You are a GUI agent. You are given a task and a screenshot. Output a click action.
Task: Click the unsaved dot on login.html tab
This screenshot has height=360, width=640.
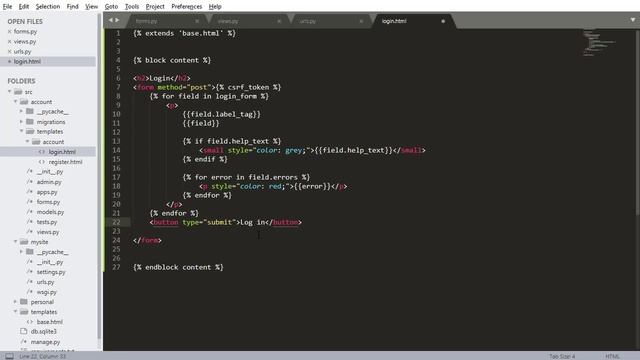(x=443, y=21)
